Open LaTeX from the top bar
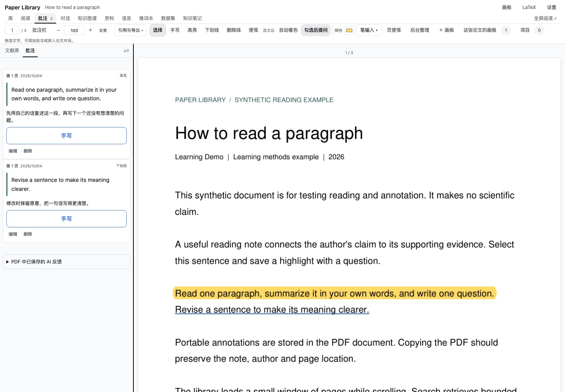Screen dimensions: 565x392 point(529,7)
